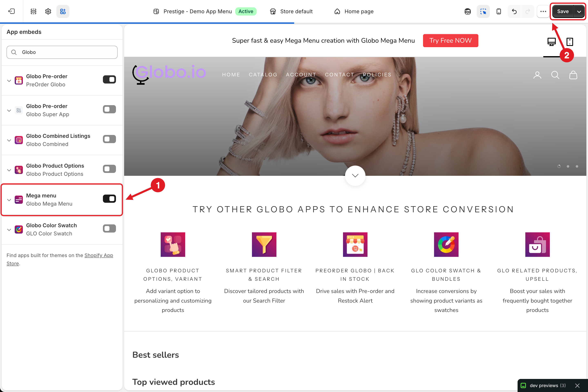Open the Save button dropdown arrow

579,11
